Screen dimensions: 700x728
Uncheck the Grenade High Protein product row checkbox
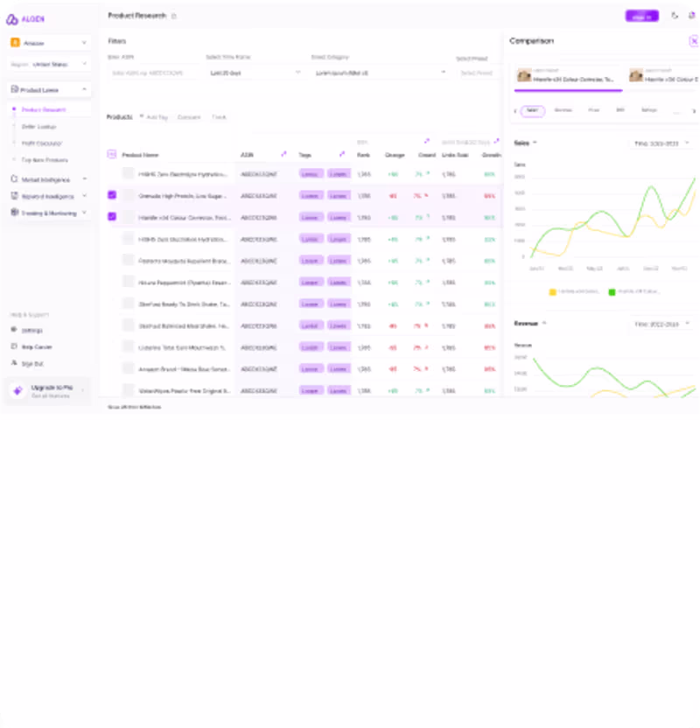112,195
